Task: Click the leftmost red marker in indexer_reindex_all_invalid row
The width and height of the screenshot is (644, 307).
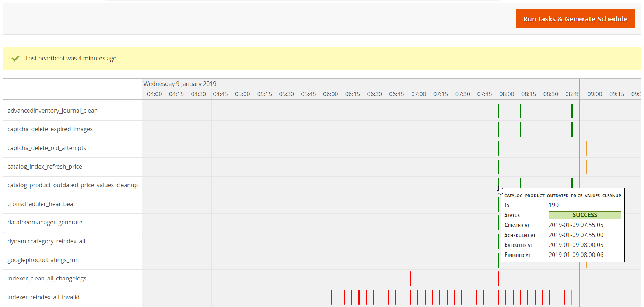Action: [x=331, y=297]
